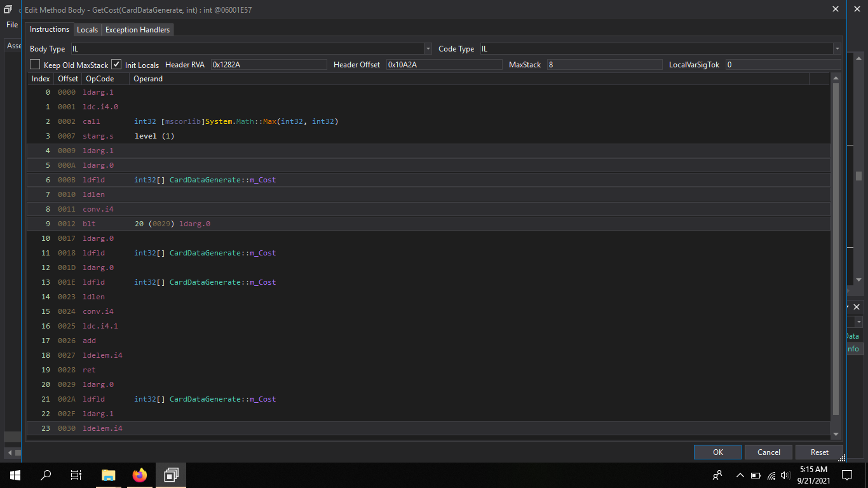Image resolution: width=868 pixels, height=488 pixels.
Task: Click the dnSpy taskbar icon
Action: click(171, 475)
